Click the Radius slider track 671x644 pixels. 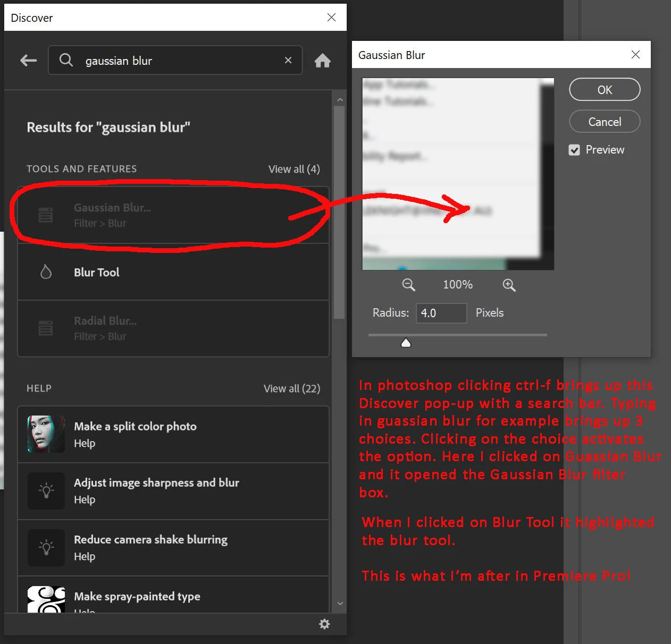tap(458, 335)
